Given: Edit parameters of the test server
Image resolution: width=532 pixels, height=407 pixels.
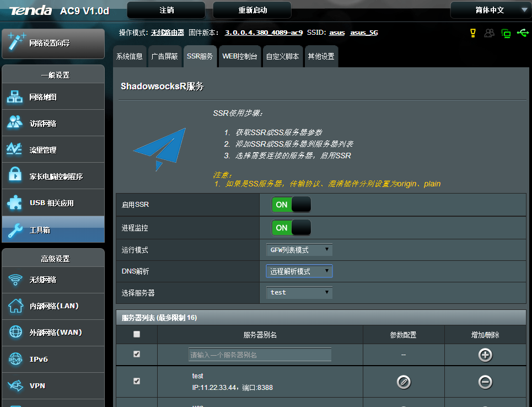Looking at the screenshot, I should pyautogui.click(x=404, y=382).
